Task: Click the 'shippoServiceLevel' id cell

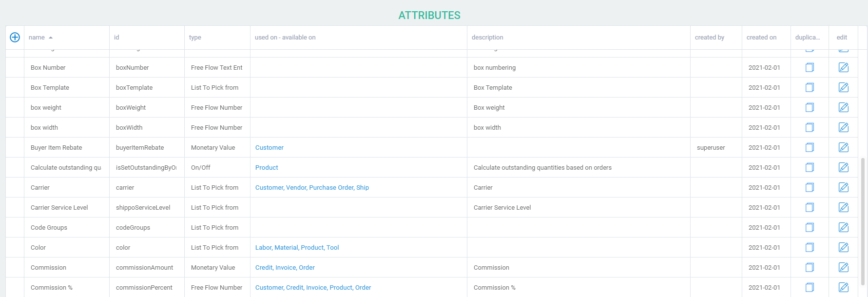Action: [147, 207]
